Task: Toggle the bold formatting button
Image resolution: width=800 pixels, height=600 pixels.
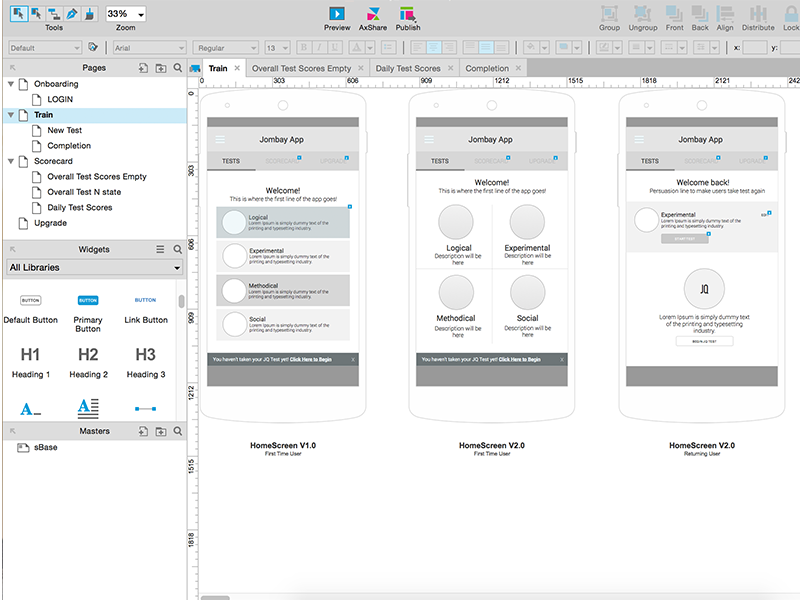Action: [305, 47]
